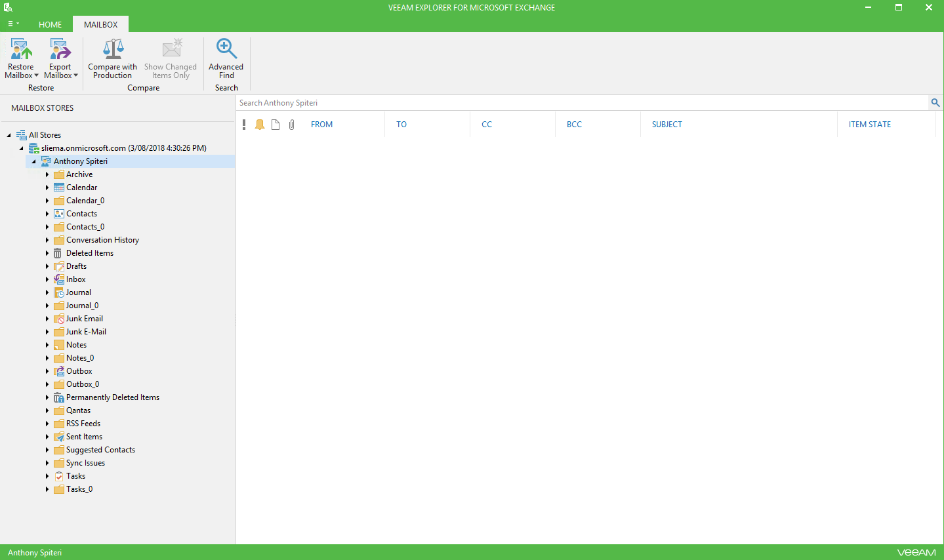Sort by the FROM column header
Image resolution: width=944 pixels, height=560 pixels.
click(x=321, y=125)
